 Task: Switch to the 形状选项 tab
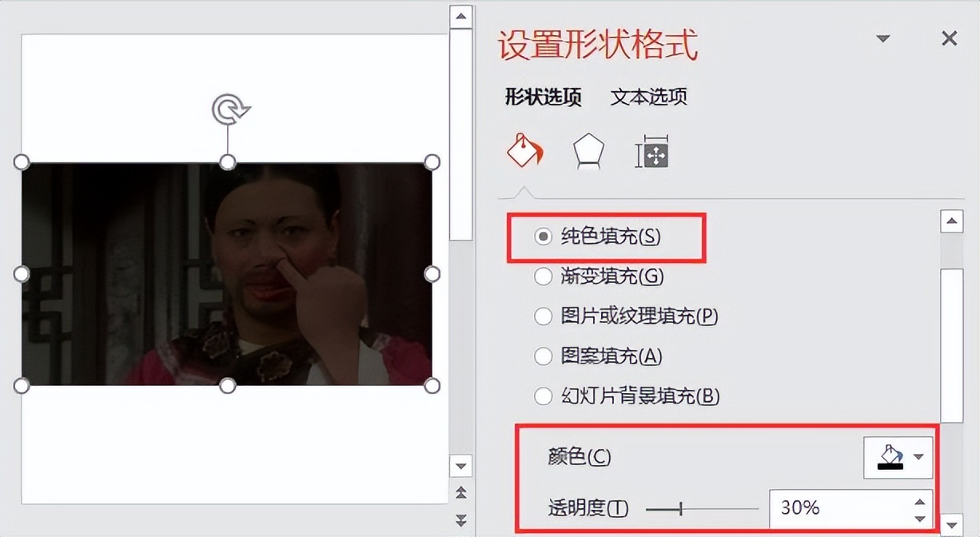pos(544,97)
